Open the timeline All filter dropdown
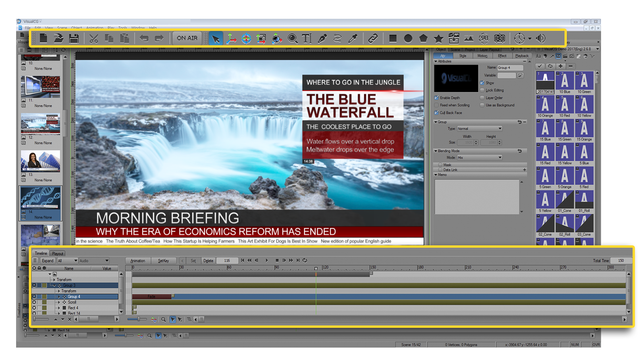644x362 pixels. [x=67, y=260]
